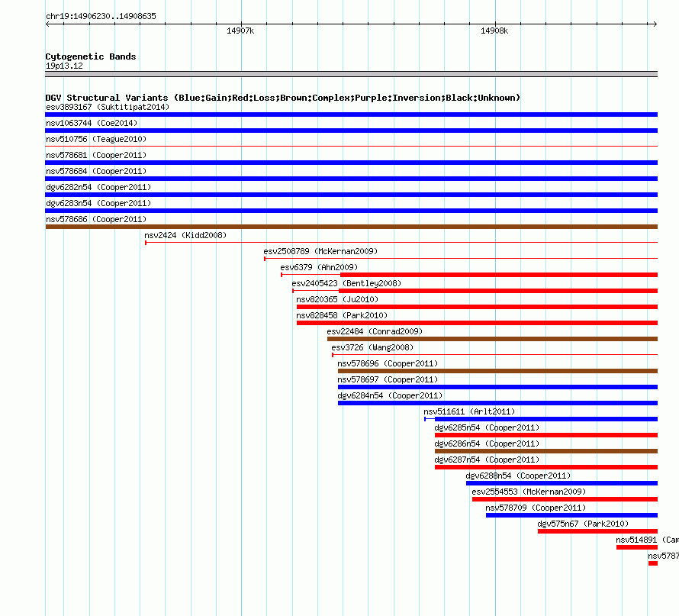Select the brown nsv578696 (Cooper2011) bar
The height and width of the screenshot is (616, 679).
click(x=497, y=371)
